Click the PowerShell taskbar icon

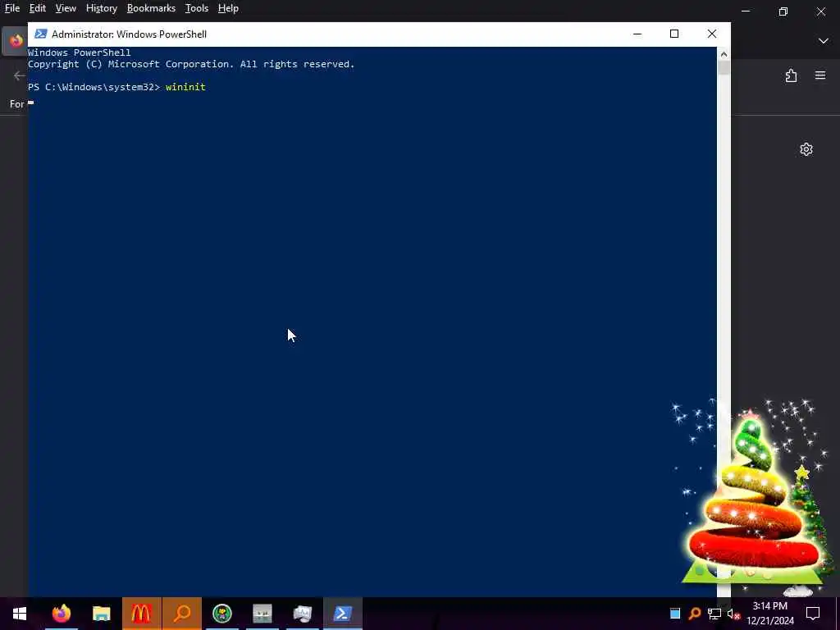(x=343, y=614)
